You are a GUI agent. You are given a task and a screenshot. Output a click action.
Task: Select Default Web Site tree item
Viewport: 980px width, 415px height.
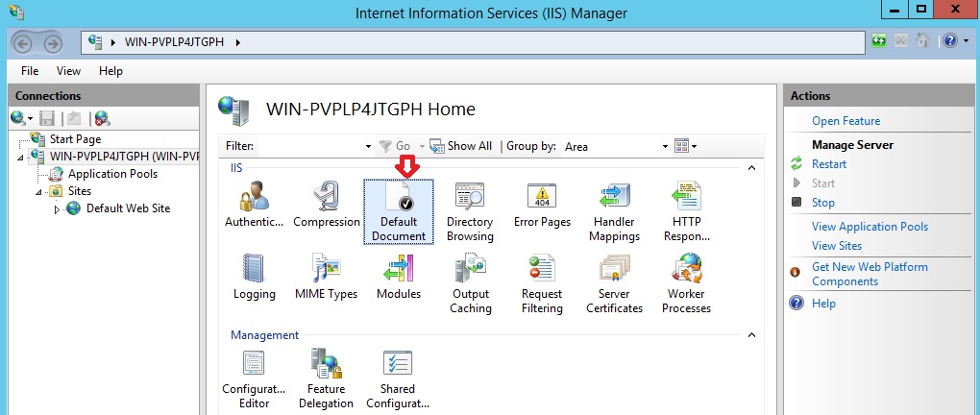128,208
